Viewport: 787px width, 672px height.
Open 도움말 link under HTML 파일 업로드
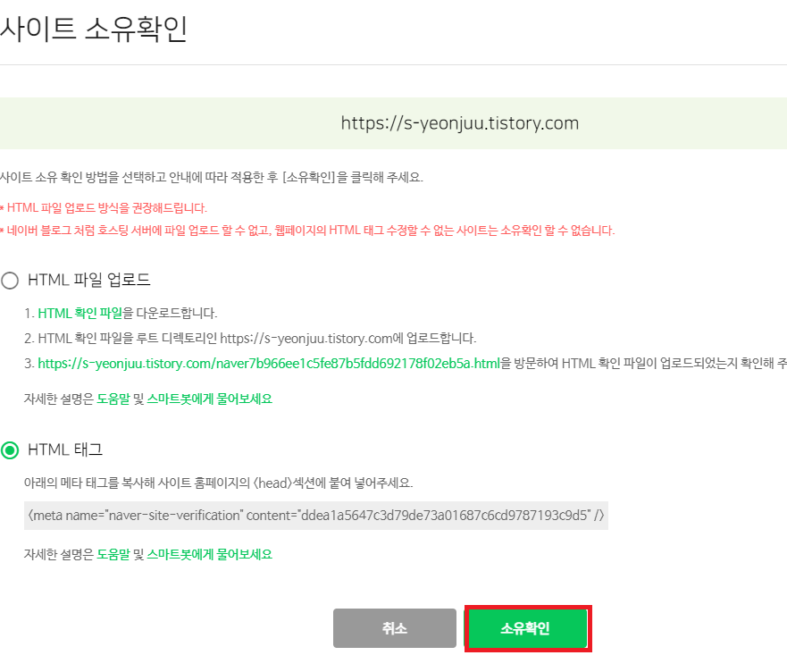pos(113,399)
